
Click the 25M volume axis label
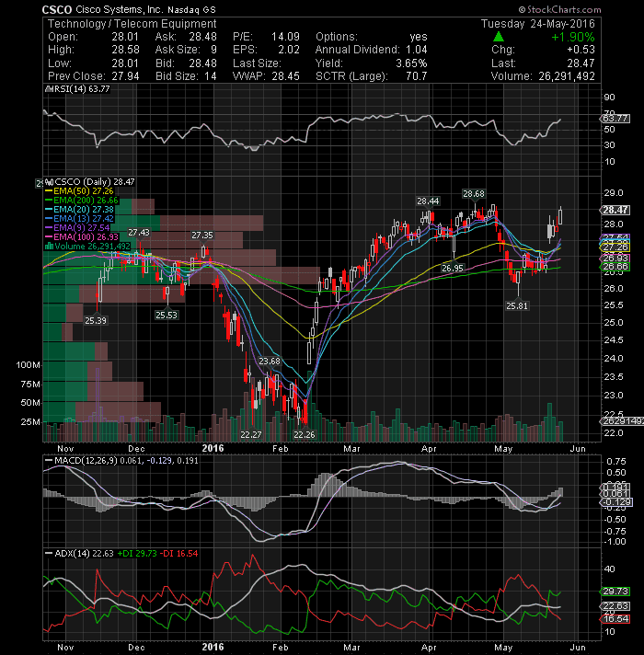click(30, 422)
